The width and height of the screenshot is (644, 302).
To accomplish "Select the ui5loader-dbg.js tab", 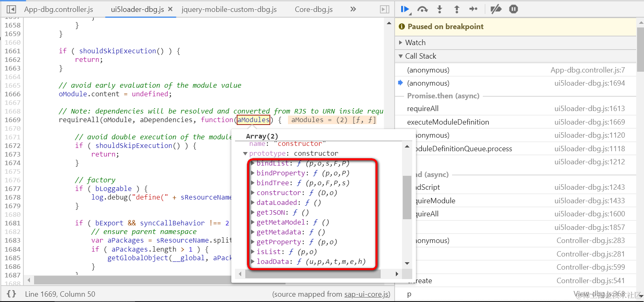I will click(x=137, y=9).
